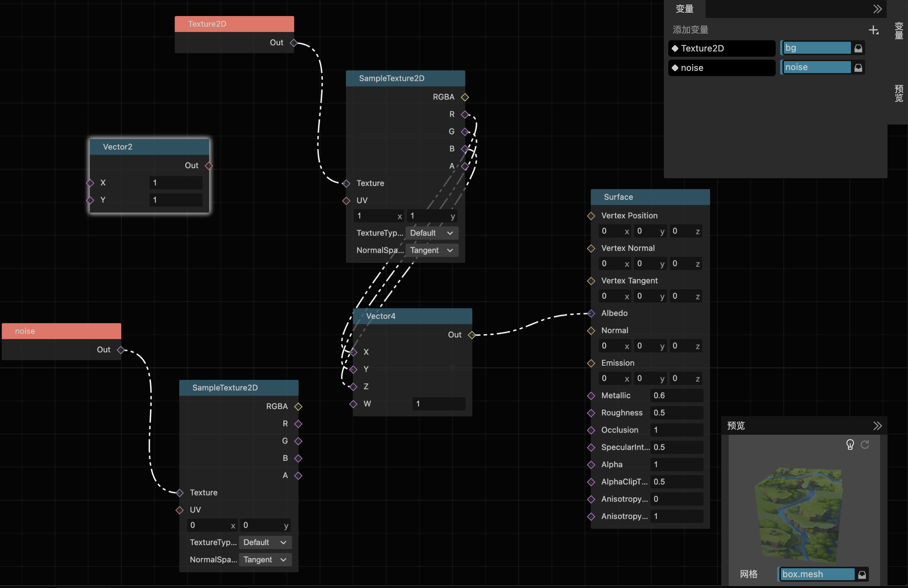908x588 pixels.
Task: Select the vertical 预览 side tab
Action: (x=899, y=94)
